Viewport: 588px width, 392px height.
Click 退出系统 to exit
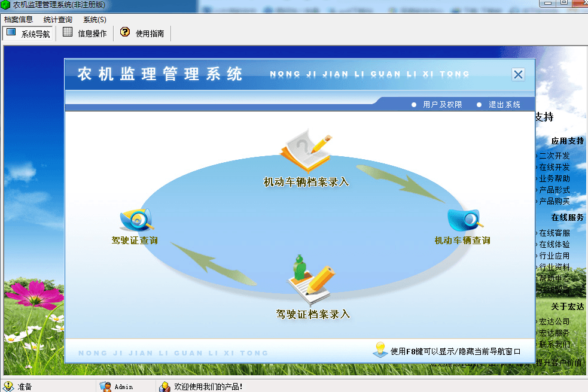coord(504,105)
